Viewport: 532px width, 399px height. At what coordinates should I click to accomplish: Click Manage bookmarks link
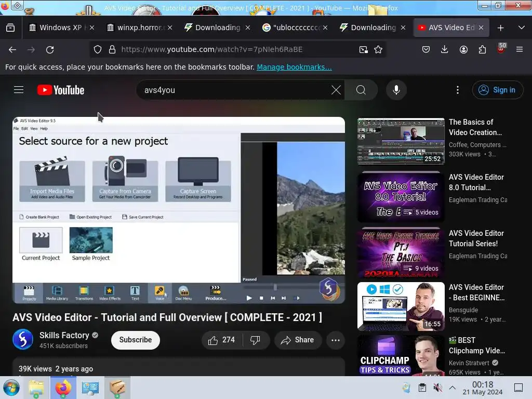[x=294, y=67]
